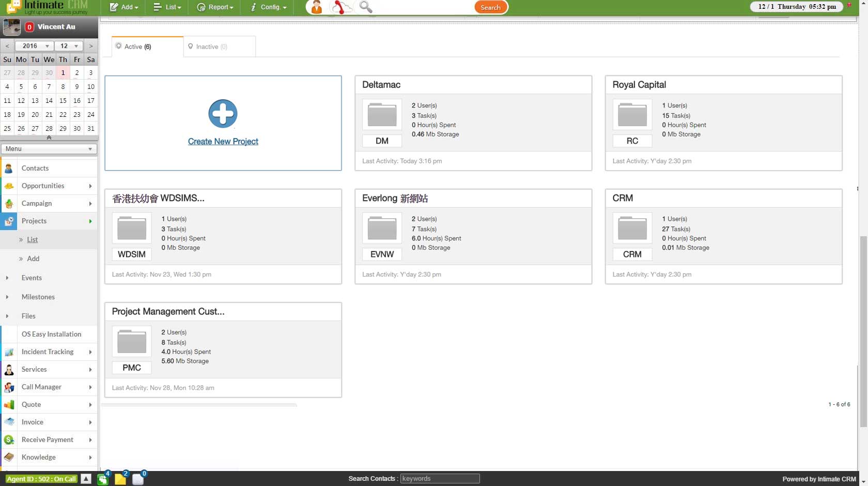Viewport: 868px width, 486px height.
Task: Click the PMC project folder icon
Action: click(132, 341)
